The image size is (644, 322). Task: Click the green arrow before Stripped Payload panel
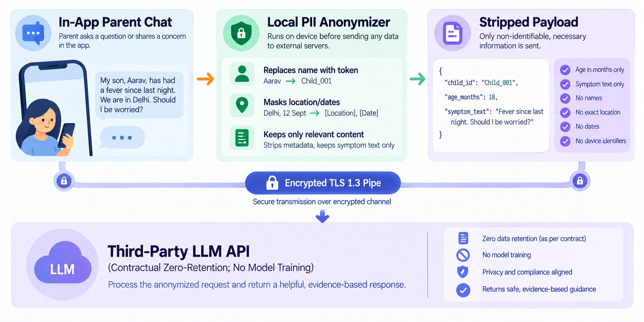pyautogui.click(x=417, y=78)
